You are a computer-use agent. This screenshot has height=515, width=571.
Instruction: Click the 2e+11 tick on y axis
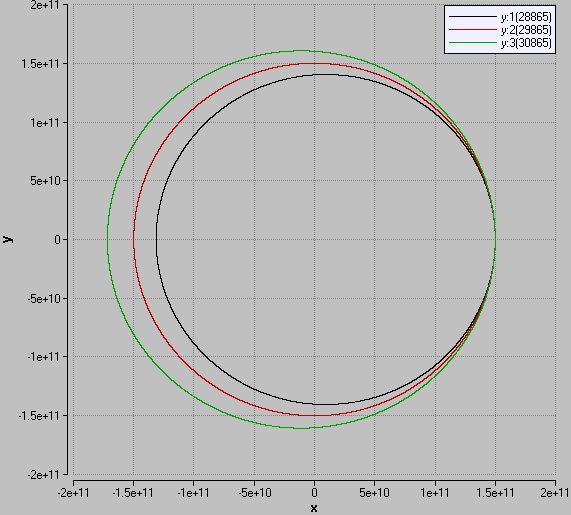44,5
